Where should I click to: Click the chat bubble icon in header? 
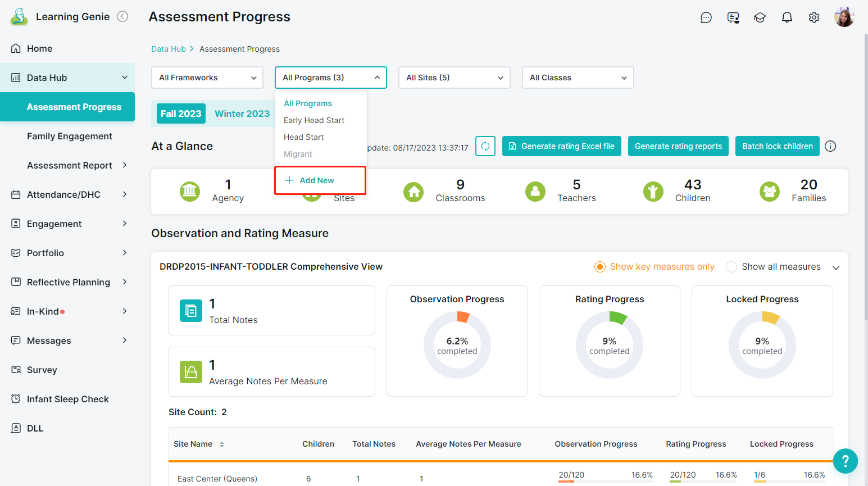tap(706, 17)
